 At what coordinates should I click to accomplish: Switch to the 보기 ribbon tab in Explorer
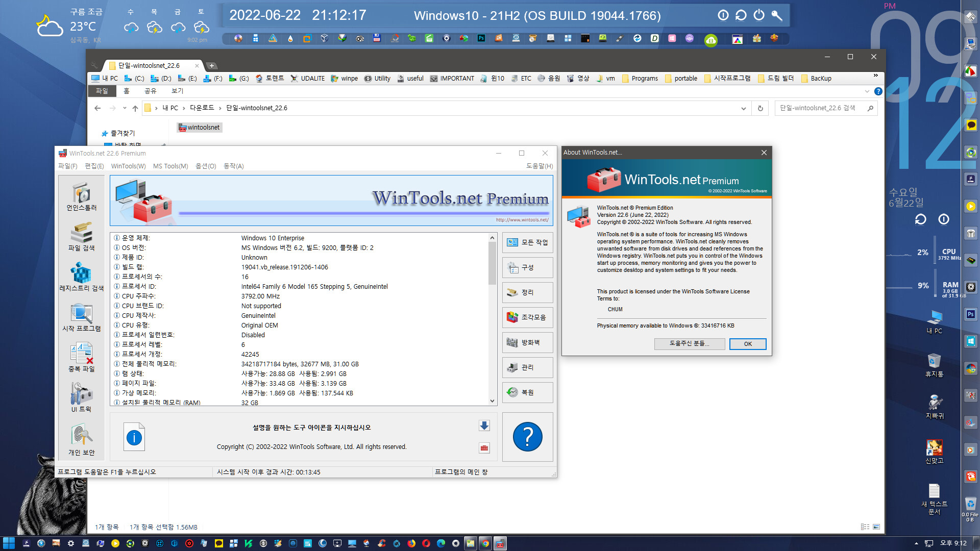click(x=177, y=91)
